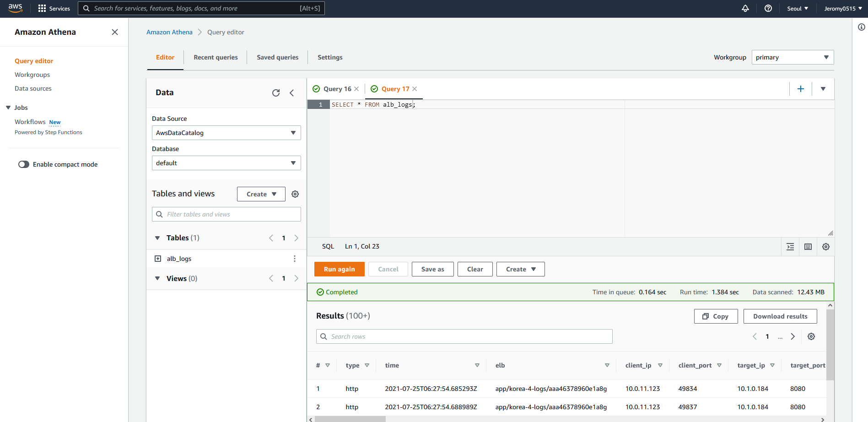
Task: Switch to the Recent queries tab
Action: [x=216, y=57]
